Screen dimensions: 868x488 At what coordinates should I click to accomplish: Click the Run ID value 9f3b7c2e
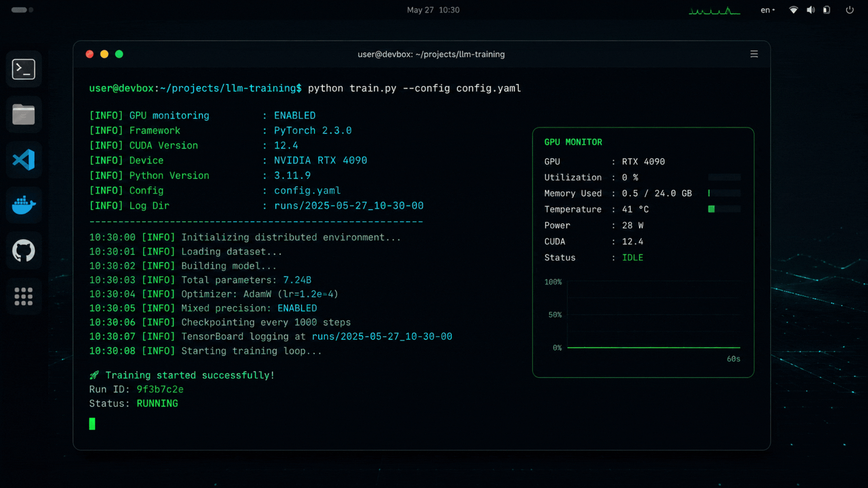point(160,389)
